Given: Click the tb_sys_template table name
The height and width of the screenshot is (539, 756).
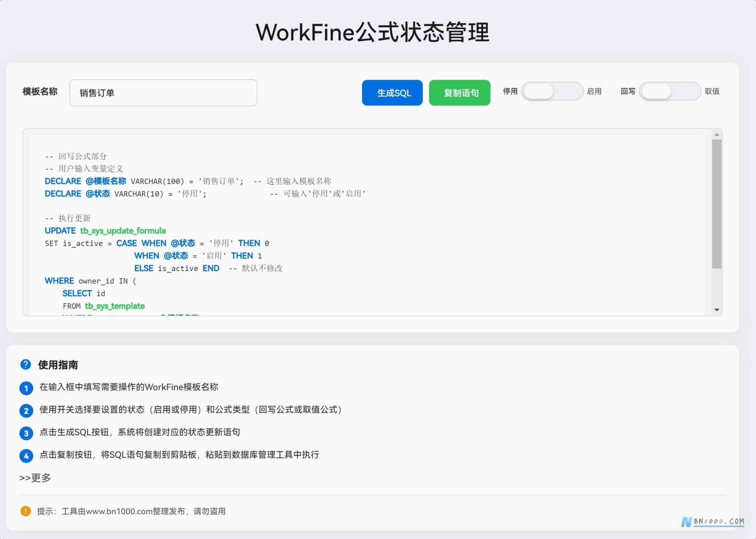Looking at the screenshot, I should click(x=115, y=306).
